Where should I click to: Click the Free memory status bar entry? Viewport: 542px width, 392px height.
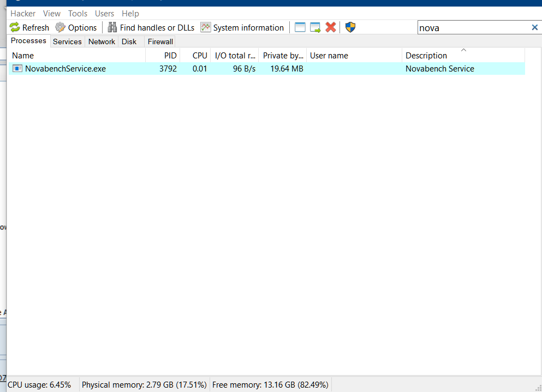pyautogui.click(x=270, y=385)
